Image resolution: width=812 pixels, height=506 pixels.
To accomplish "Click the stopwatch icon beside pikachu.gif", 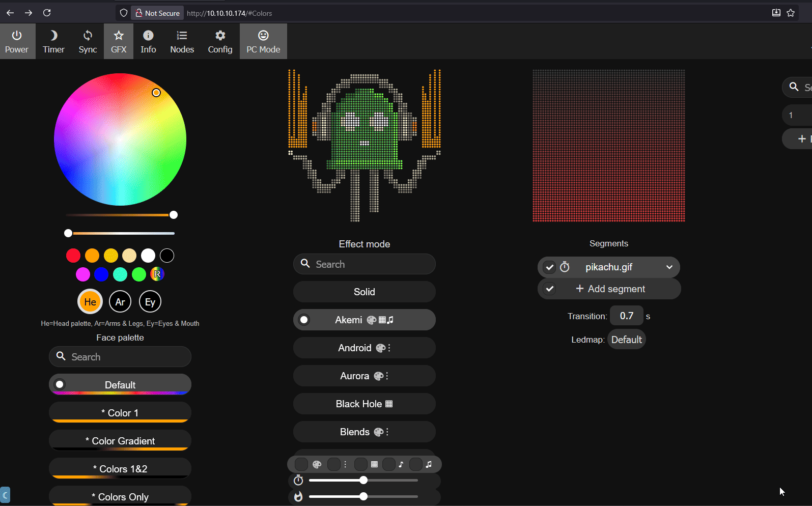I will click(565, 267).
